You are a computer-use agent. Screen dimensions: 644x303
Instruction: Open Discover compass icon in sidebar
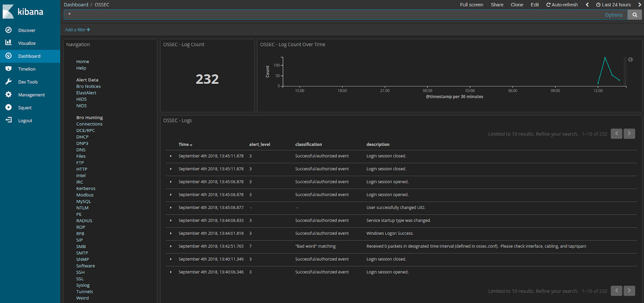[x=8, y=30]
